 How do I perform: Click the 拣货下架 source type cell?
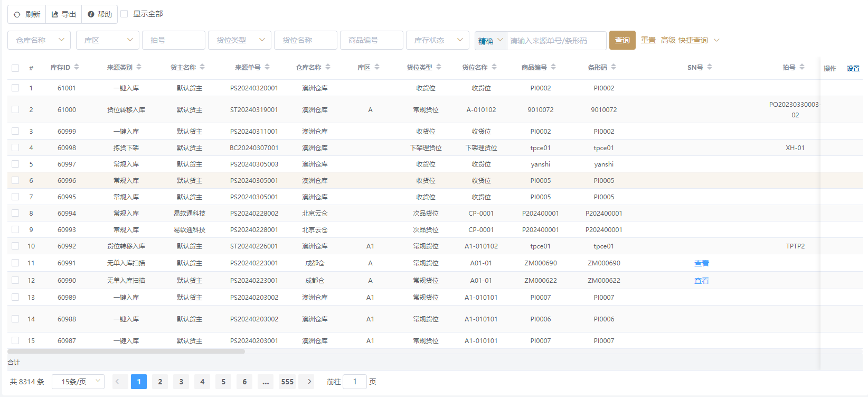click(126, 147)
